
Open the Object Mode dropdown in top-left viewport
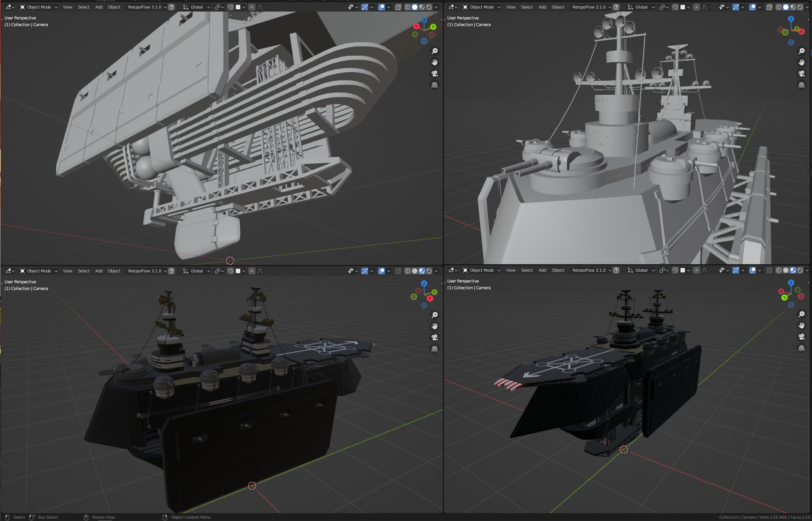(x=38, y=7)
